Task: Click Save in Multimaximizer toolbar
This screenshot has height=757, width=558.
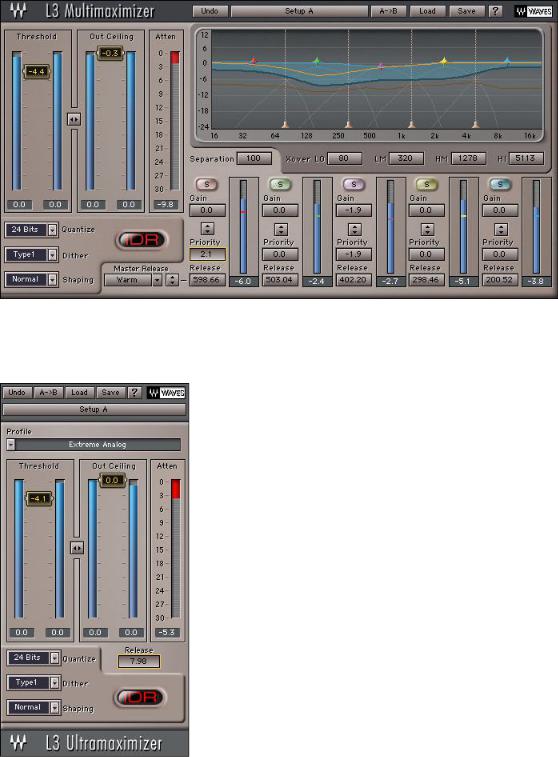Action: [466, 11]
